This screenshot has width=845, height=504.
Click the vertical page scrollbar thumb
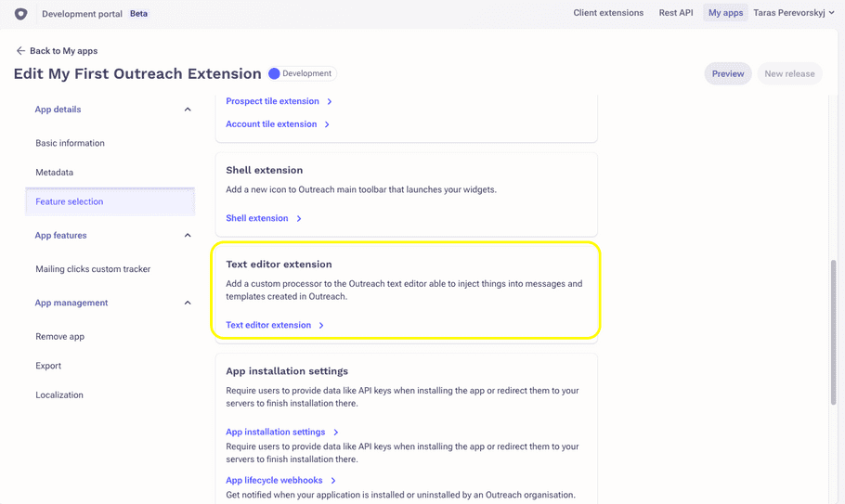(x=833, y=331)
